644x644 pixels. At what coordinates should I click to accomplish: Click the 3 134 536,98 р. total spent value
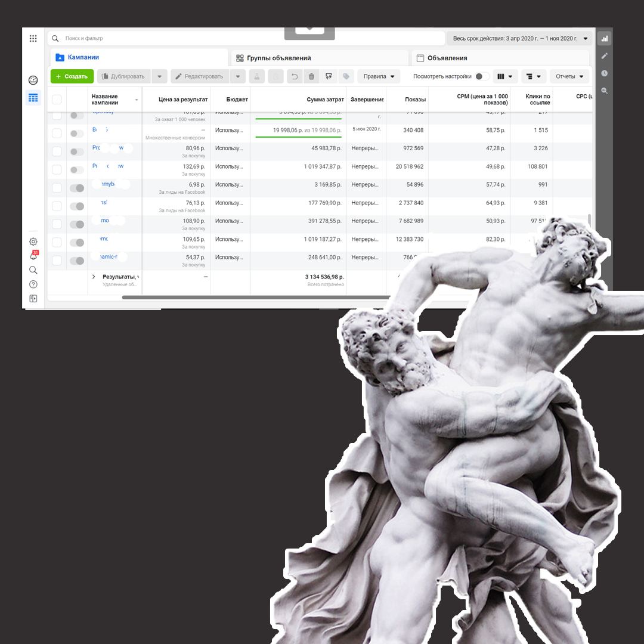click(x=324, y=277)
